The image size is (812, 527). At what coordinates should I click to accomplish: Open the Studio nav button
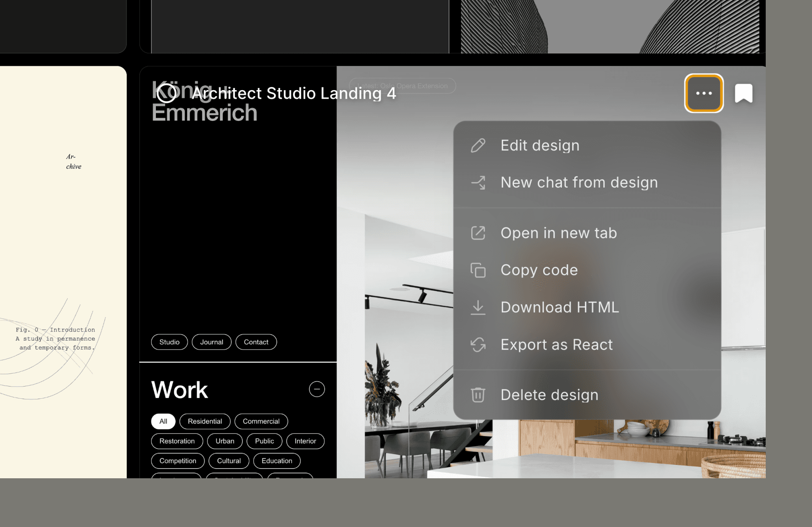click(x=169, y=342)
